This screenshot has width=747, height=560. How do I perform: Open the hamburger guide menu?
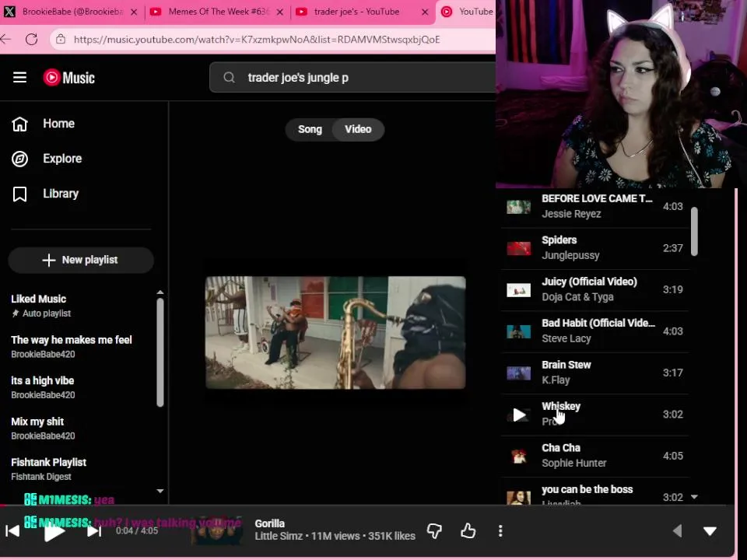tap(19, 77)
